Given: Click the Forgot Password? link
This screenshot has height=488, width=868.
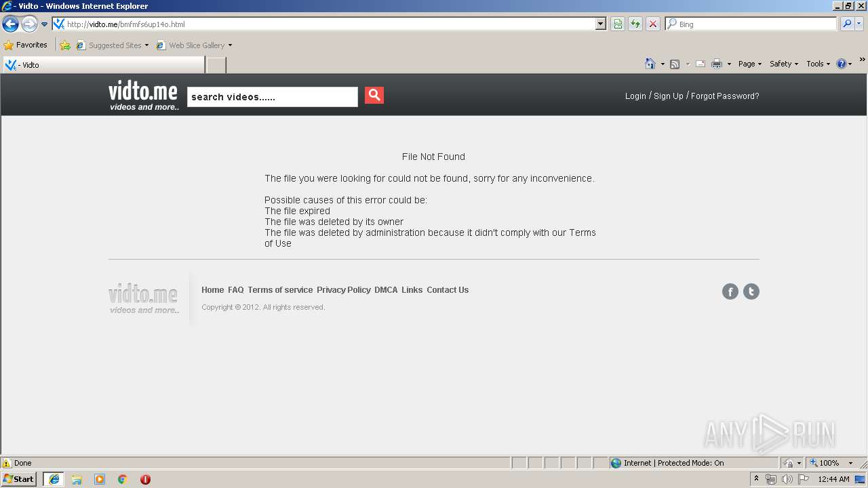Looking at the screenshot, I should [x=725, y=96].
